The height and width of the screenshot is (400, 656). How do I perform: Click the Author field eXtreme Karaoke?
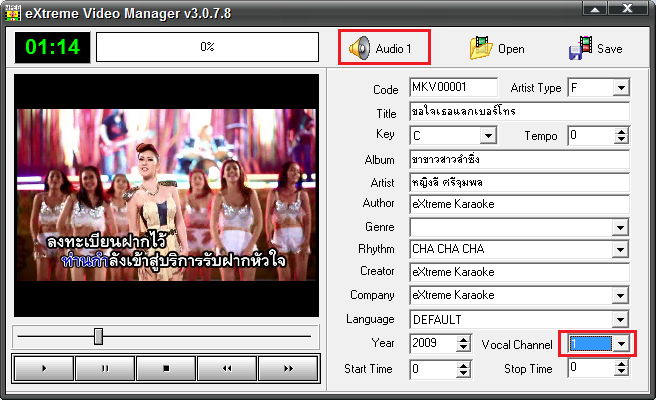click(x=519, y=205)
